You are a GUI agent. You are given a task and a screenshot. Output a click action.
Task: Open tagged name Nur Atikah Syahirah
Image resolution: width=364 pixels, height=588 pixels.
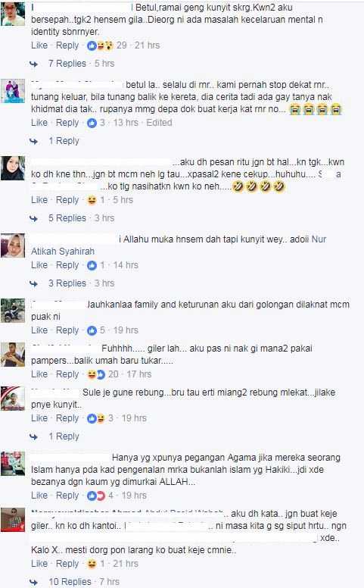[179, 246]
